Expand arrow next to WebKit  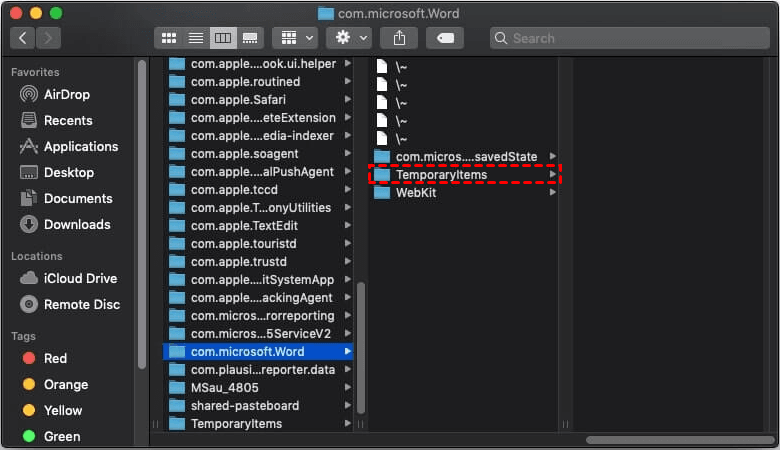tap(552, 192)
